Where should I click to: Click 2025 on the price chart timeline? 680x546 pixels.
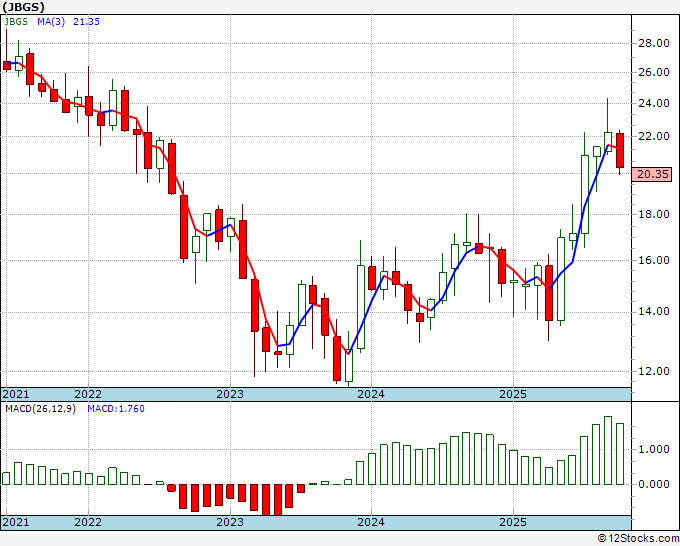click(x=513, y=394)
